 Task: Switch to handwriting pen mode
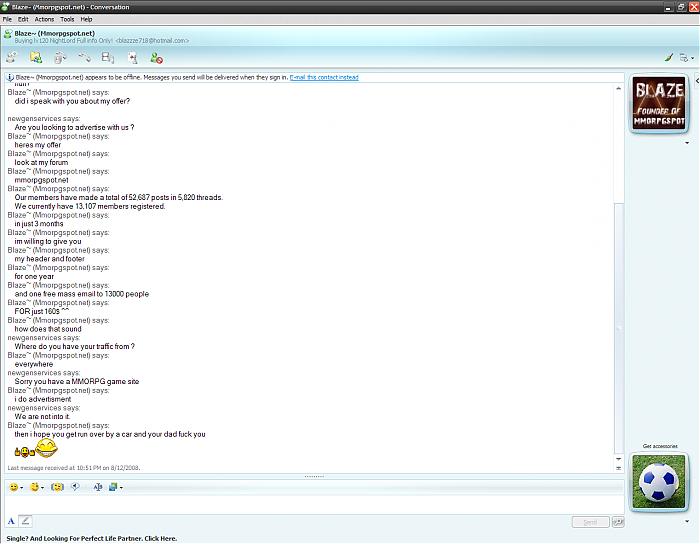[25, 520]
